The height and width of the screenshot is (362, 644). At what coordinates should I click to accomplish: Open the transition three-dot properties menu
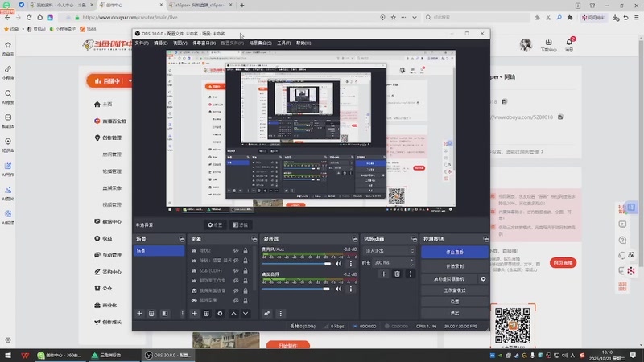coord(411,274)
